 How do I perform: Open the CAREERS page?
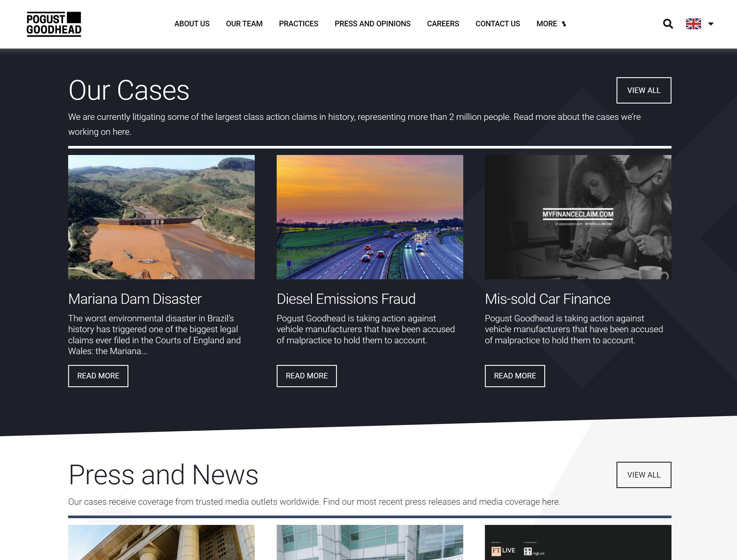[443, 24]
